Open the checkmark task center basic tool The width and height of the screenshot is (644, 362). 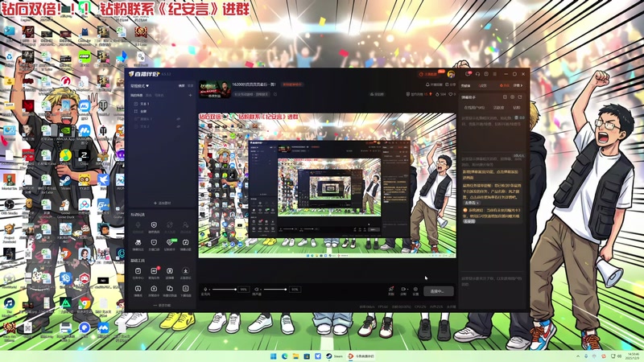pos(138,271)
